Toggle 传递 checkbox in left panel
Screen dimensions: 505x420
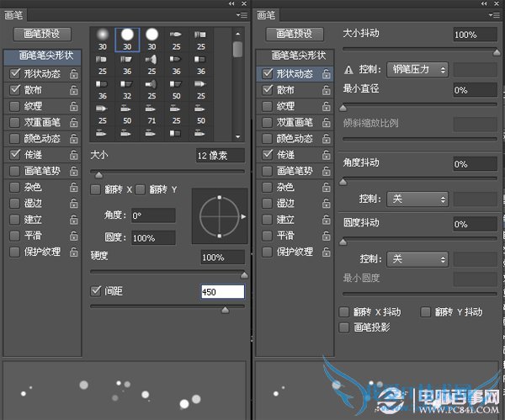tap(15, 155)
